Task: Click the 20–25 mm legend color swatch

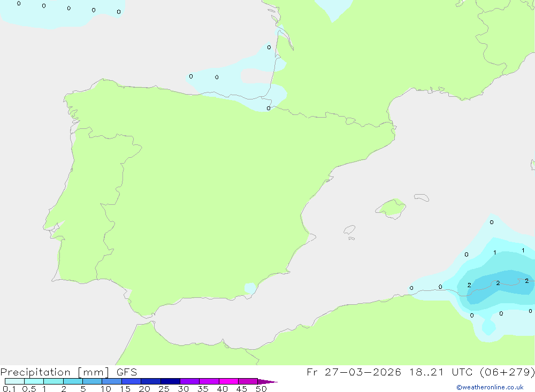Action: [x=151, y=381]
